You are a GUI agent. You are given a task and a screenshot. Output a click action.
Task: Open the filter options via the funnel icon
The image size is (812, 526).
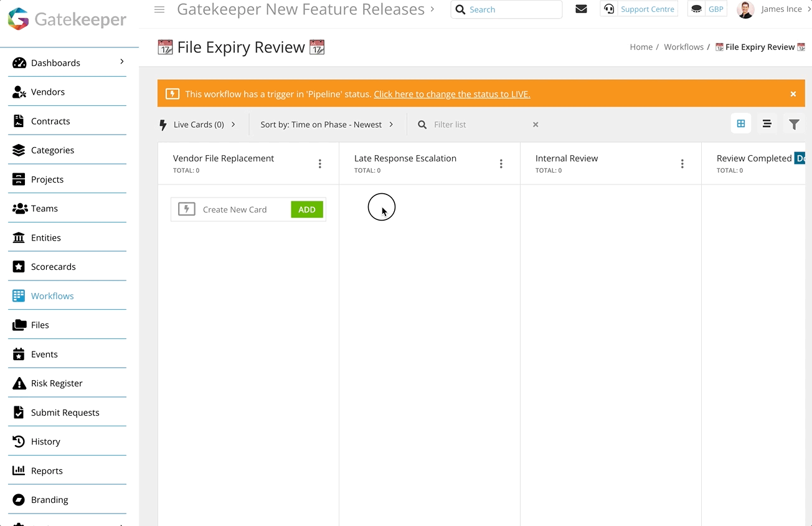tap(794, 124)
